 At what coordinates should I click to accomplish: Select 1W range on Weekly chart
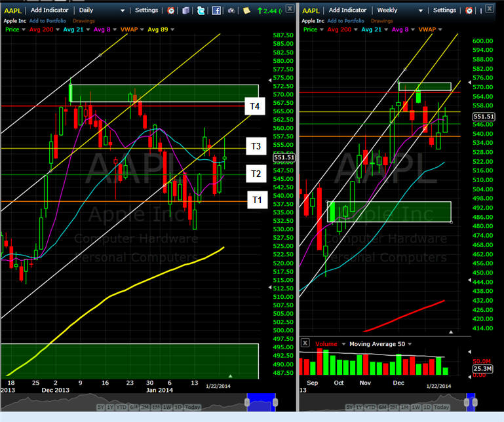click(416, 407)
